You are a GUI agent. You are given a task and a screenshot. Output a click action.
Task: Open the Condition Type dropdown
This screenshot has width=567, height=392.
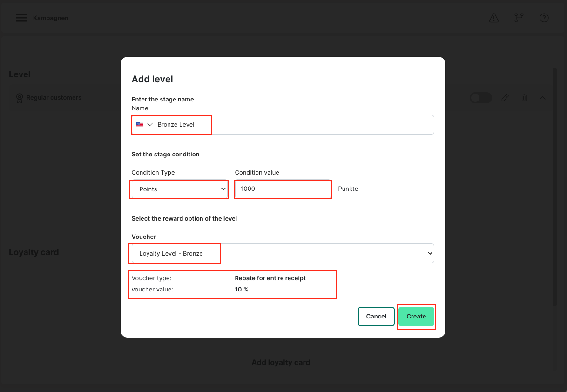(179, 189)
